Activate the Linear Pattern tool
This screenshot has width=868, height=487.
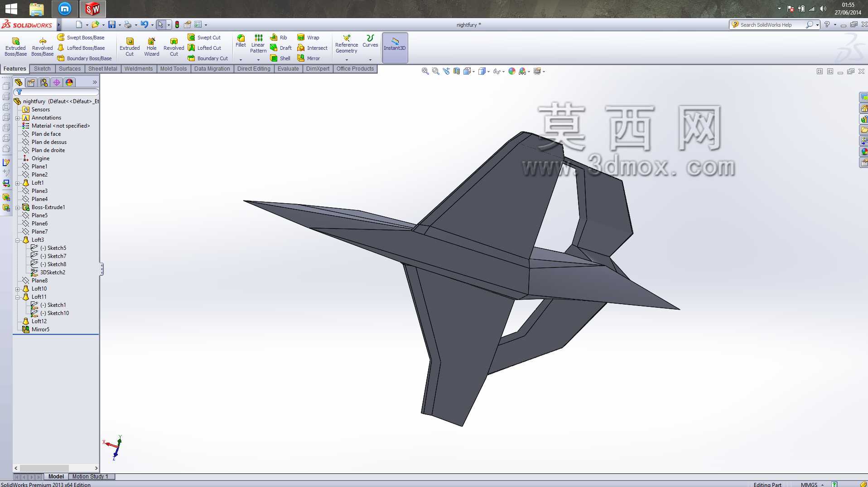258,43
